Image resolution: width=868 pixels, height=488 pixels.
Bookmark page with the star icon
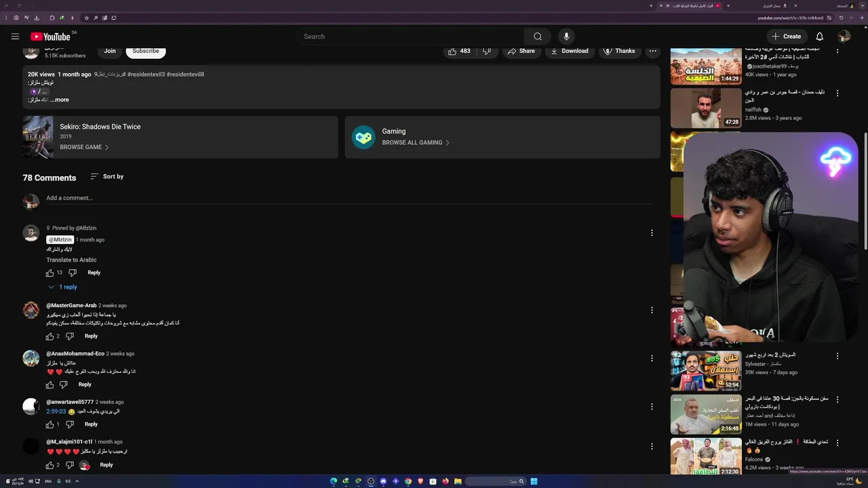(x=86, y=18)
